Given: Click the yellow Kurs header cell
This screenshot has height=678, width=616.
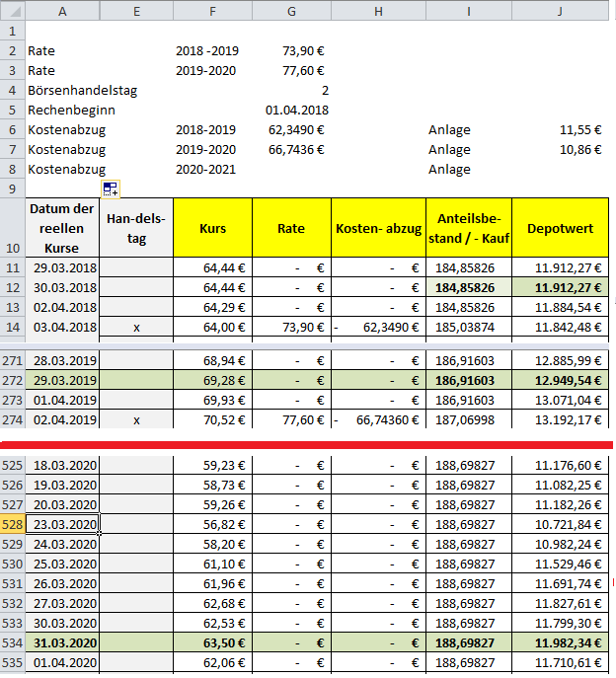Looking at the screenshot, I should click(x=212, y=228).
